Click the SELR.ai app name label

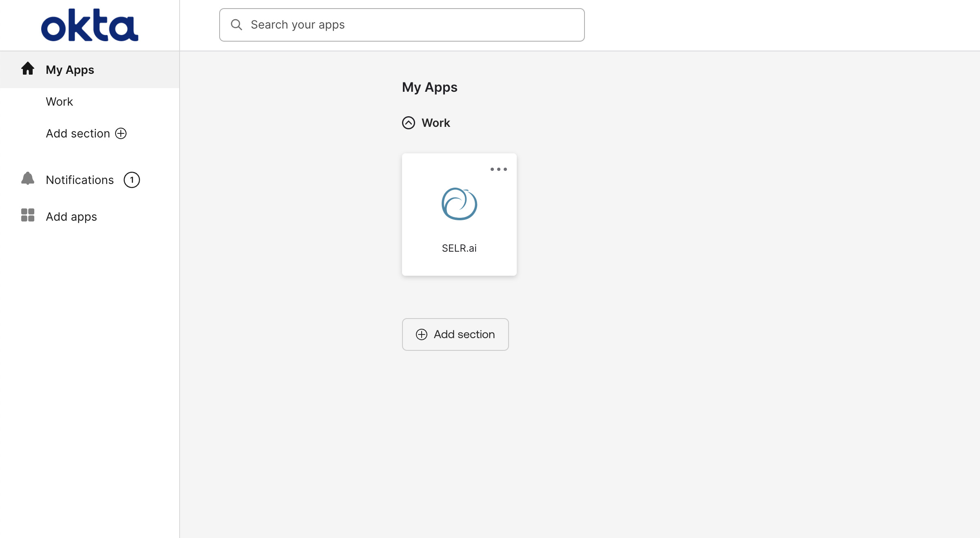[459, 248]
